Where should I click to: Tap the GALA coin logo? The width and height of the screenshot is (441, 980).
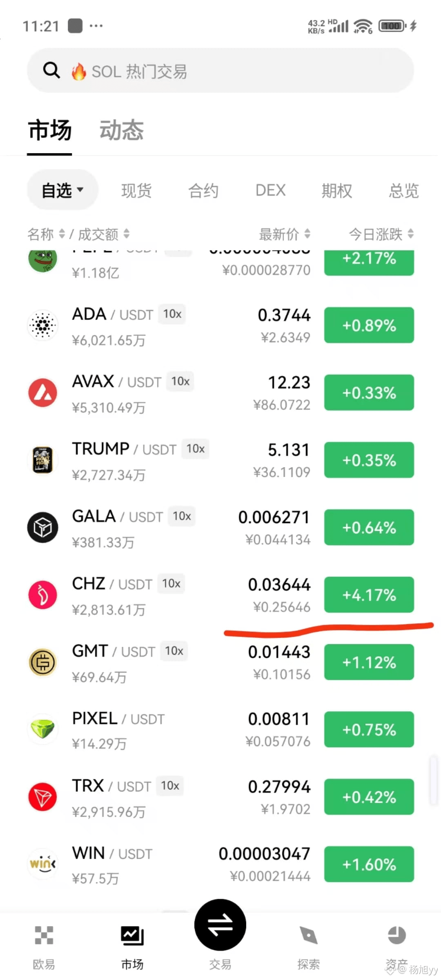point(43,528)
